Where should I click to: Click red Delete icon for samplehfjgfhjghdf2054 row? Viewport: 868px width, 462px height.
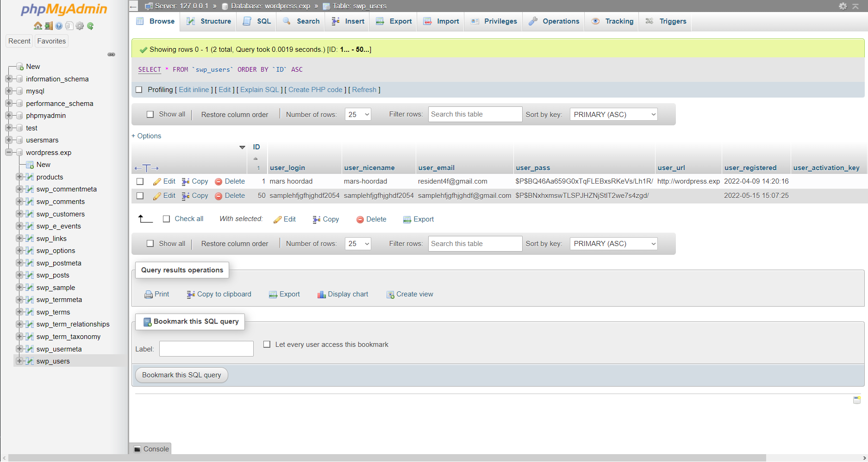coord(219,196)
